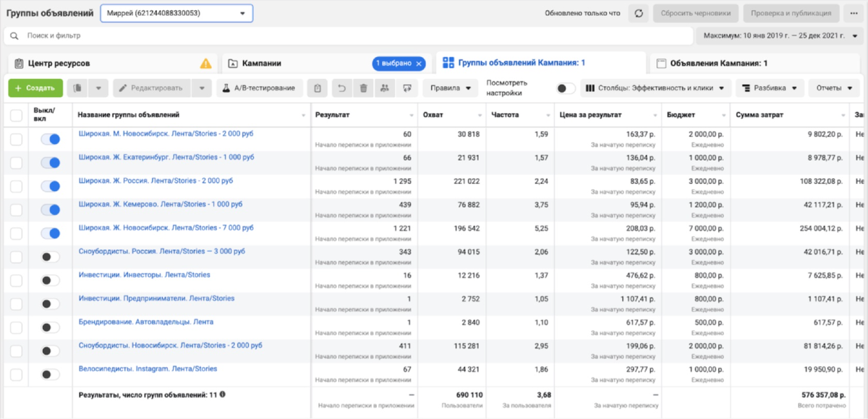Screen dimensions: 868x419
Task: Open Охват column header menu arrow
Action: 479,116
